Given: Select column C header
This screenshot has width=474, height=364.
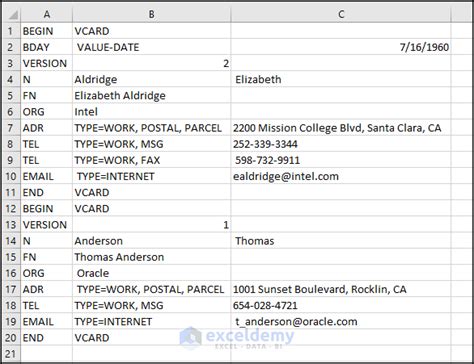Looking at the screenshot, I should coord(341,14).
